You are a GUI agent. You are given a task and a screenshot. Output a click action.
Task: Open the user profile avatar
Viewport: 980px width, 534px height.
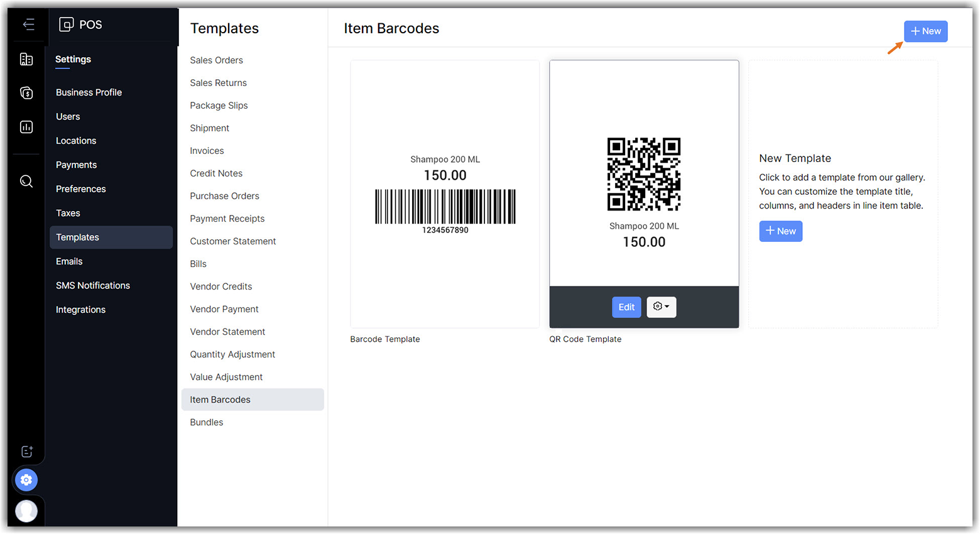(26, 510)
